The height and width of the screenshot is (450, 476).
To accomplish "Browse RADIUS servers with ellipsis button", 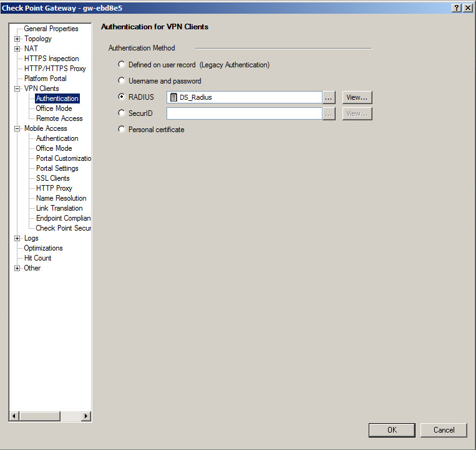I will (329, 97).
